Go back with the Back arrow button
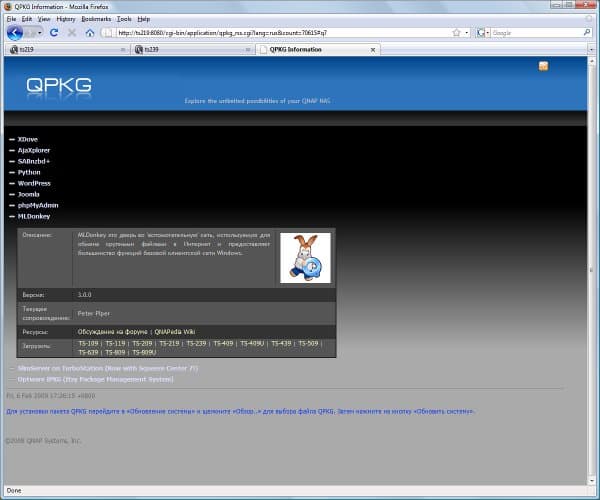This screenshot has height=500, width=600. (15, 33)
